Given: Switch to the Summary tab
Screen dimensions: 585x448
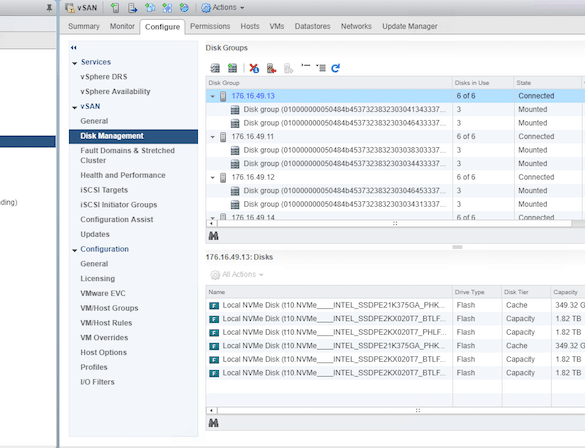Looking at the screenshot, I should [x=84, y=26].
